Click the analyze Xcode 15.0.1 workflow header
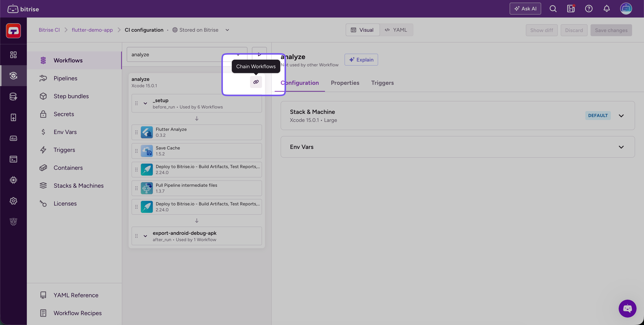 [x=144, y=82]
